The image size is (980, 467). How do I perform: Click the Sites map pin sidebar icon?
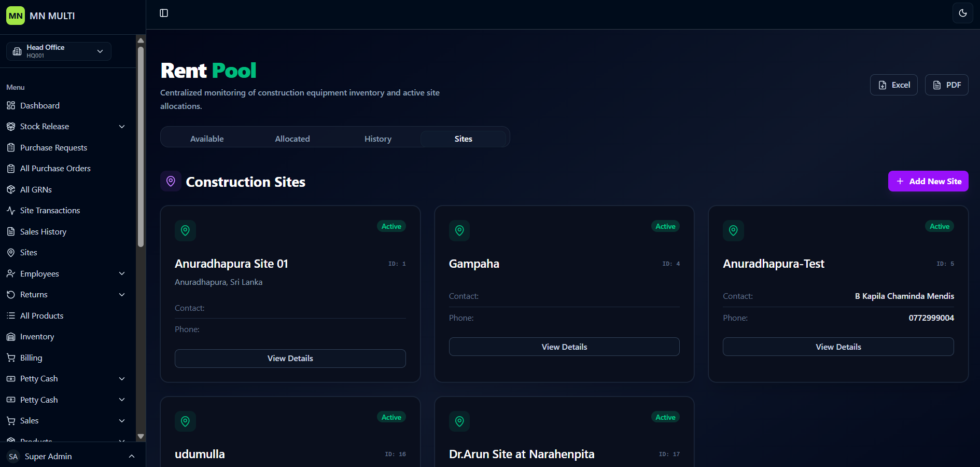11,253
